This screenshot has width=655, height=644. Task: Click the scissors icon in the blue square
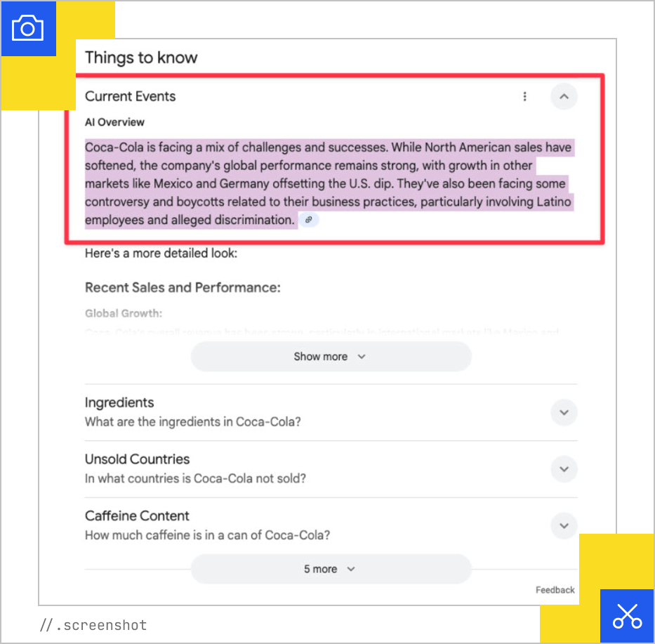pos(627,616)
